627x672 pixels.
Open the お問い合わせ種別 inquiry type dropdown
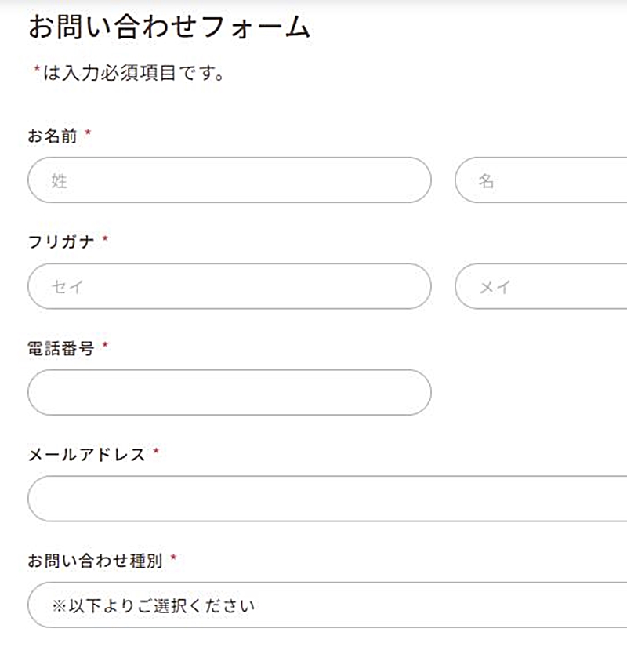tap(313, 605)
